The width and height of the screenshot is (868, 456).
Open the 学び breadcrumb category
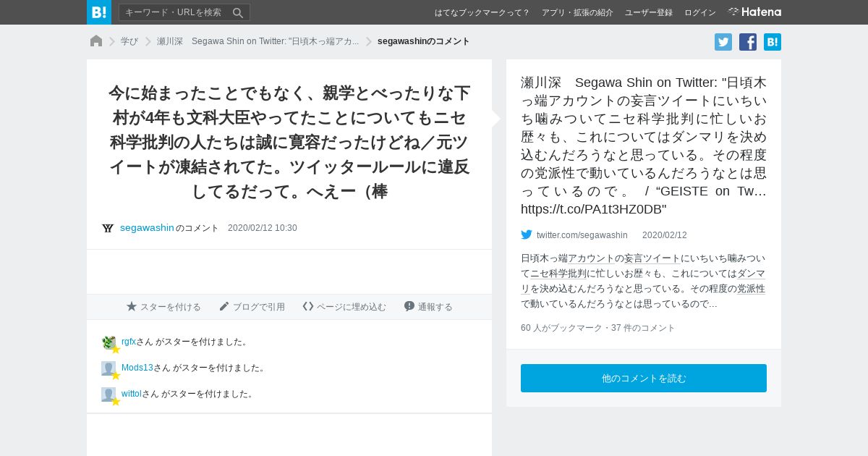(129, 41)
